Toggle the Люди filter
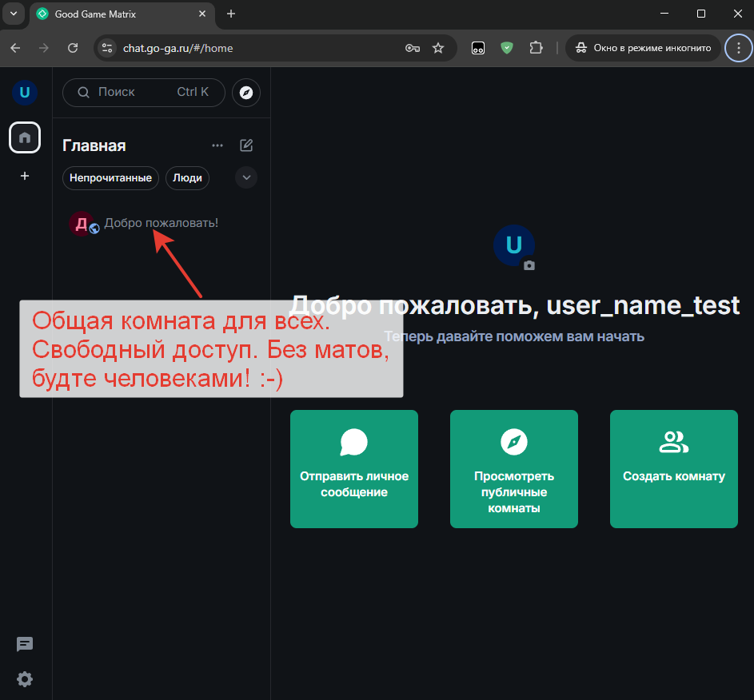754x700 pixels. 187,177
